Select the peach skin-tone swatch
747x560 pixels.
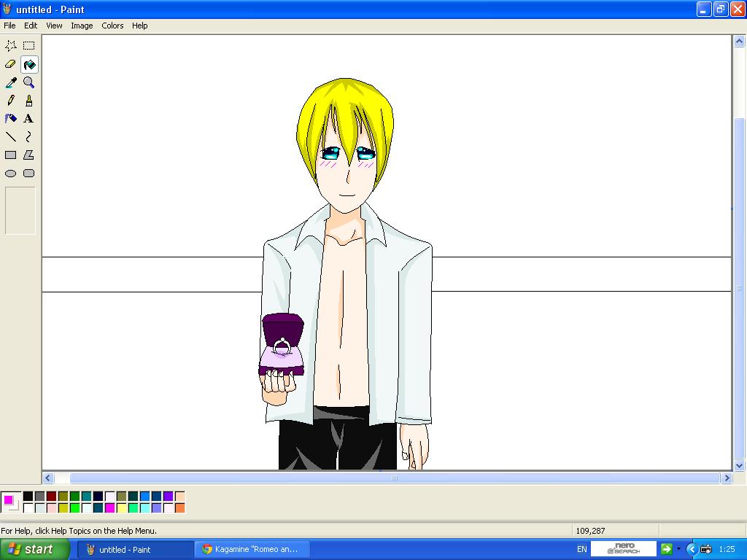coord(180,497)
